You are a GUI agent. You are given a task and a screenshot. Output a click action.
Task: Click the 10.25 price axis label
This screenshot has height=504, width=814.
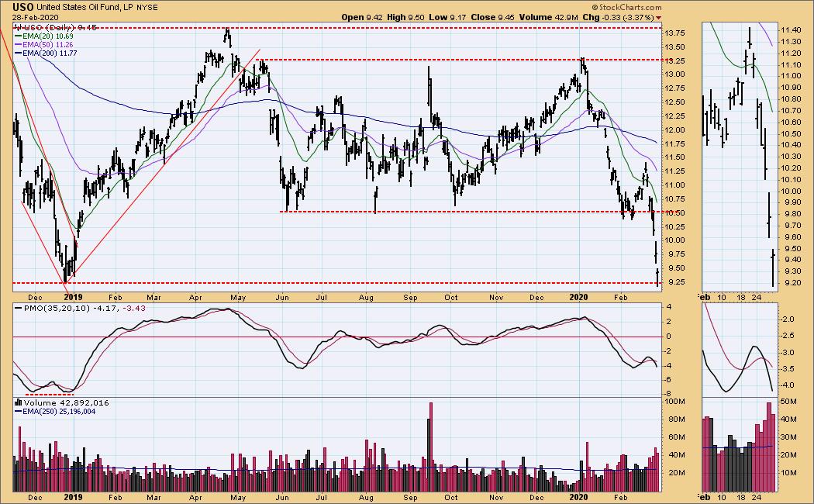point(675,227)
